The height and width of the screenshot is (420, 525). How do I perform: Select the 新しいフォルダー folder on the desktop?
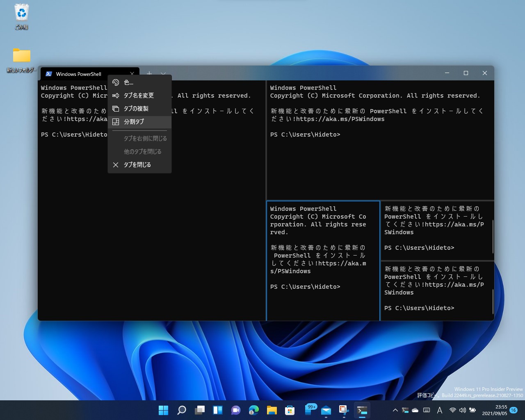[x=21, y=60]
